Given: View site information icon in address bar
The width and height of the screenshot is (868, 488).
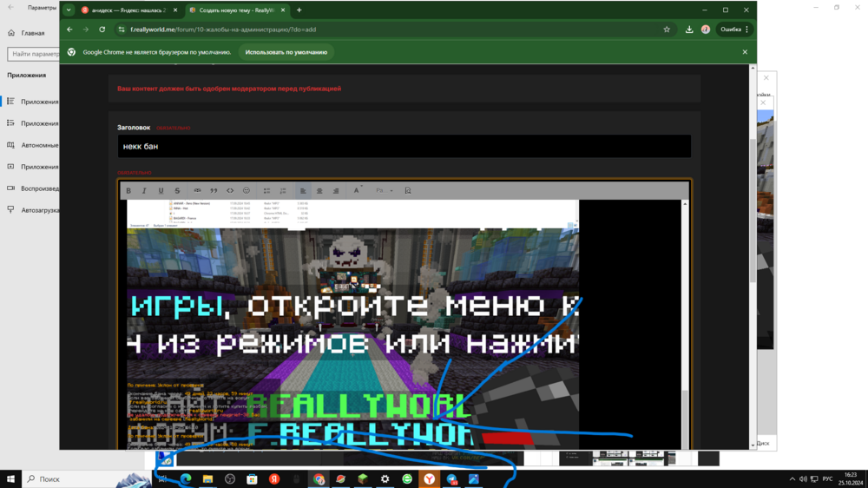Looking at the screenshot, I should 122,30.
